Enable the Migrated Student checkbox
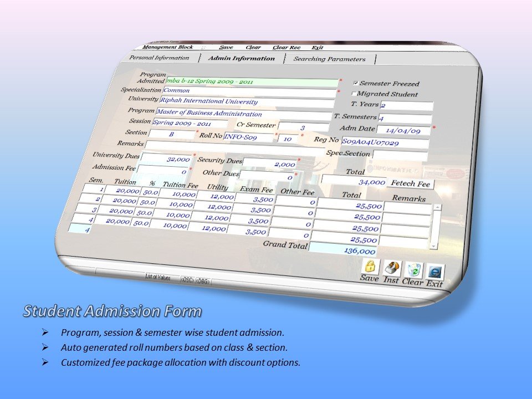Image resolution: width=532 pixels, height=399 pixels. (x=354, y=93)
